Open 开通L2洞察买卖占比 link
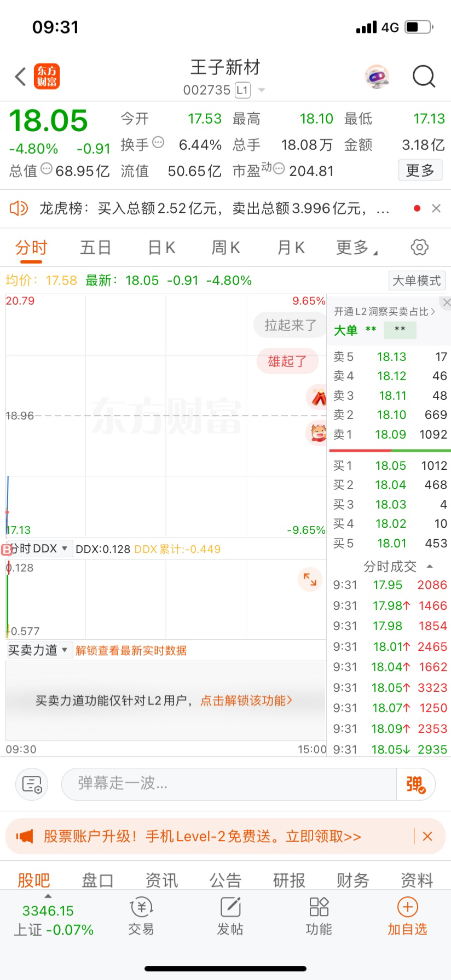451x980 pixels. [x=385, y=312]
